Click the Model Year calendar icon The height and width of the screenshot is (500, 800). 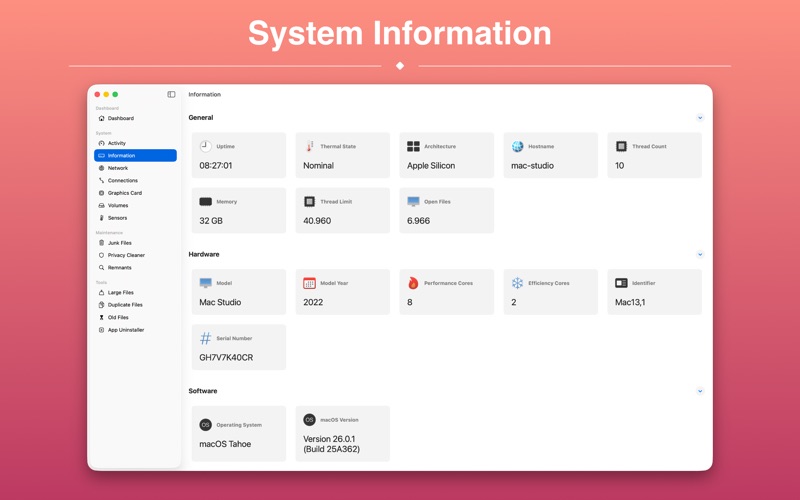pyautogui.click(x=309, y=283)
